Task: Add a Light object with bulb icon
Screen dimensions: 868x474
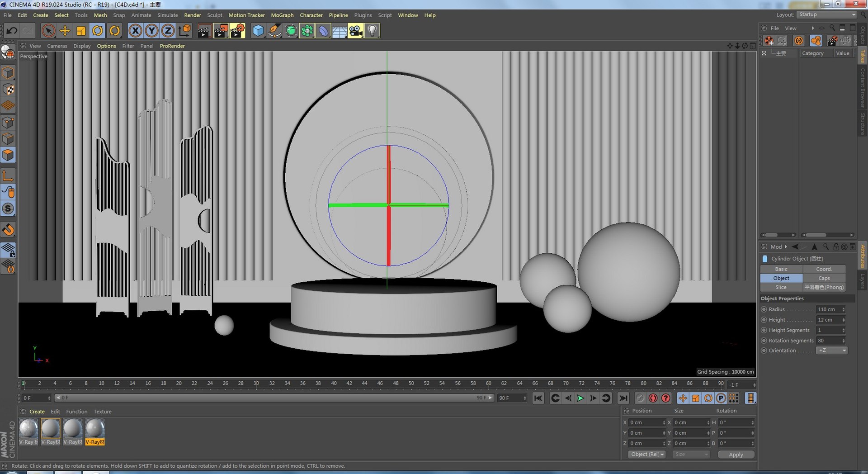Action: pyautogui.click(x=372, y=31)
